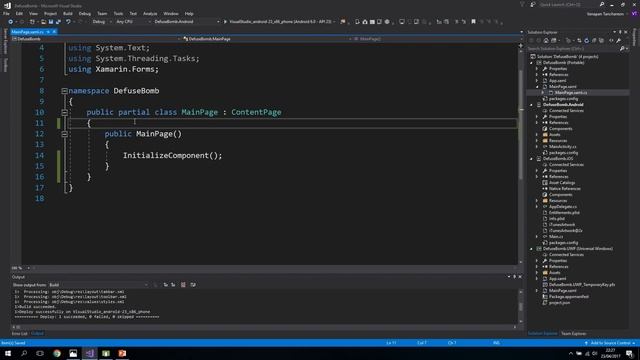Switch to the Error List tab
The width and height of the screenshot is (640, 360).
pyautogui.click(x=19, y=333)
